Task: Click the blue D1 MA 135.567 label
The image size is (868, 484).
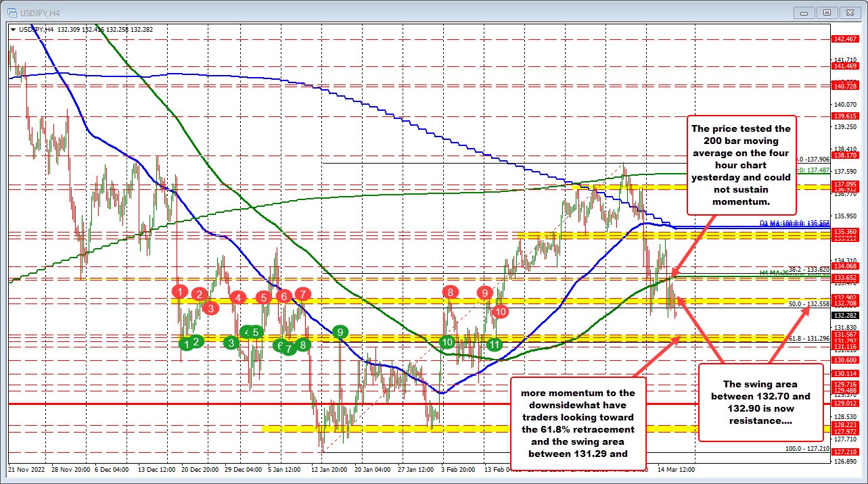Action: click(794, 223)
